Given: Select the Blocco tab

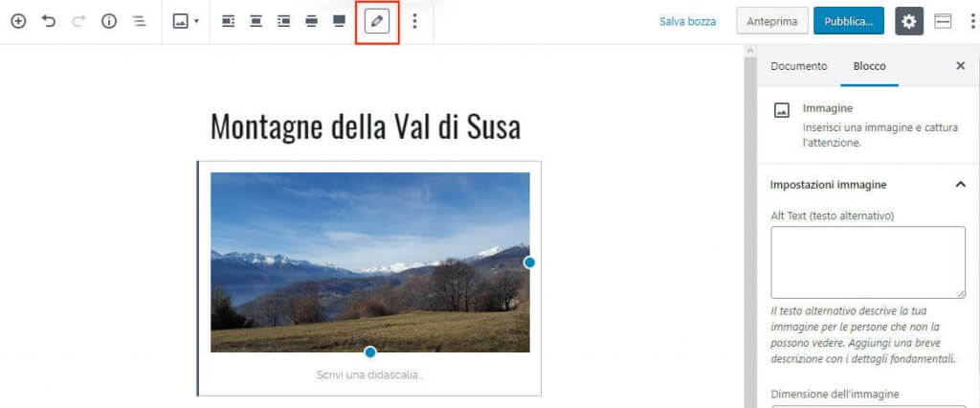Looking at the screenshot, I should click(869, 66).
